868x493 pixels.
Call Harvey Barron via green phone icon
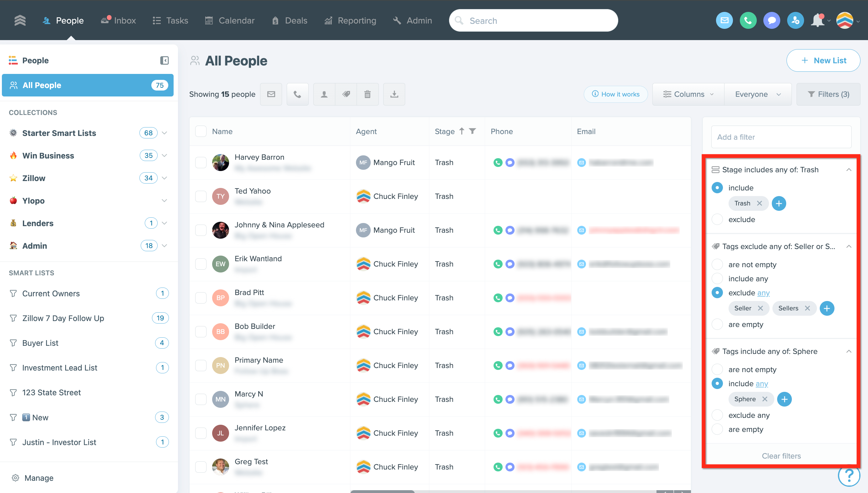click(x=498, y=163)
